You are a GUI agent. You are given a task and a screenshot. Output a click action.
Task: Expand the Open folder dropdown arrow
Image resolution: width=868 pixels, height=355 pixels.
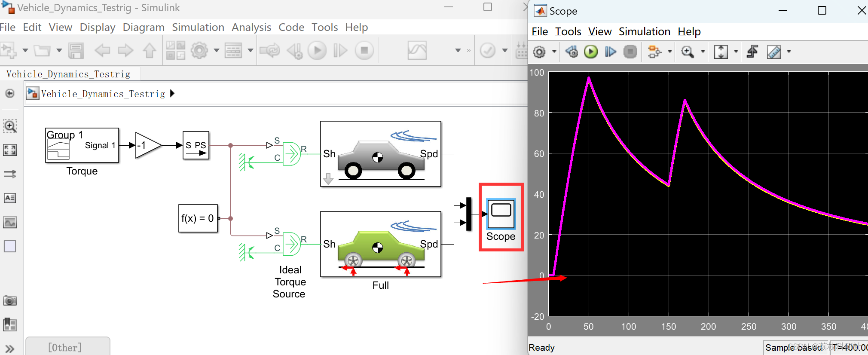tap(59, 50)
